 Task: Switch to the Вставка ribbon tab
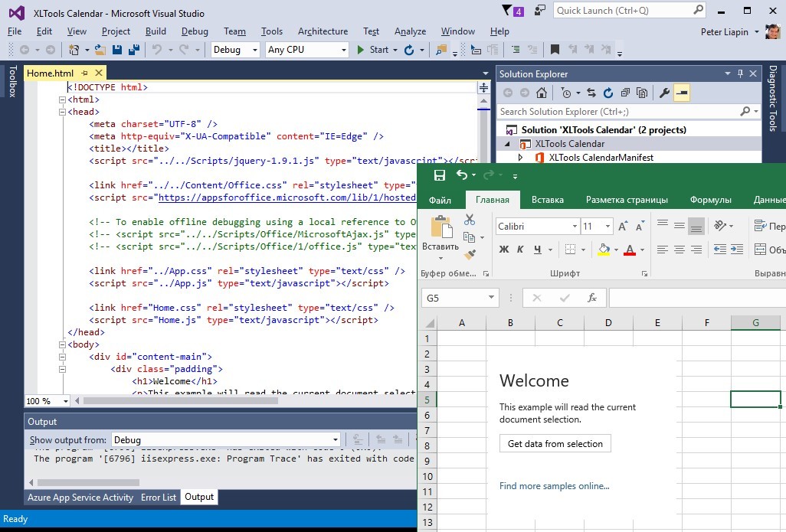[547, 200]
